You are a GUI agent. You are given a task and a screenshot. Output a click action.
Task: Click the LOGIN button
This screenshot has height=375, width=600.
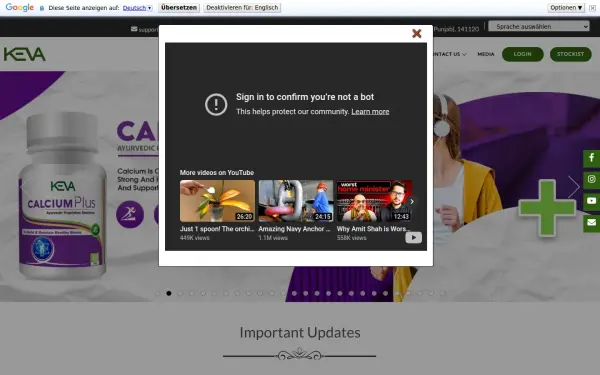tap(522, 54)
